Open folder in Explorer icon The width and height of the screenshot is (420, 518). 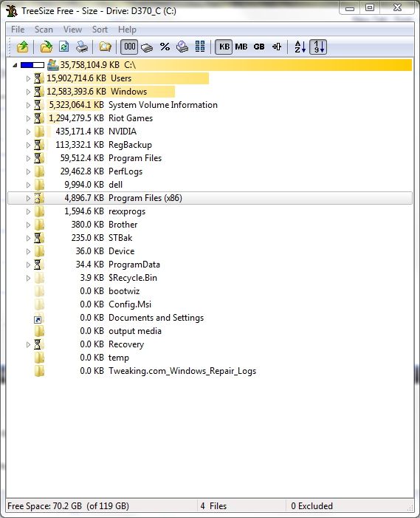[x=105, y=47]
